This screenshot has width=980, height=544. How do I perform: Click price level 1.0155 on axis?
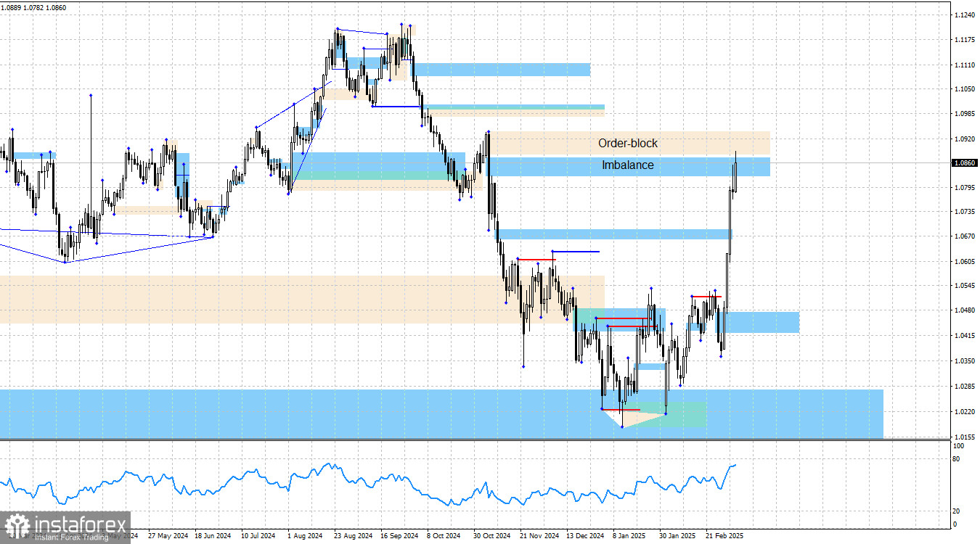[963, 437]
